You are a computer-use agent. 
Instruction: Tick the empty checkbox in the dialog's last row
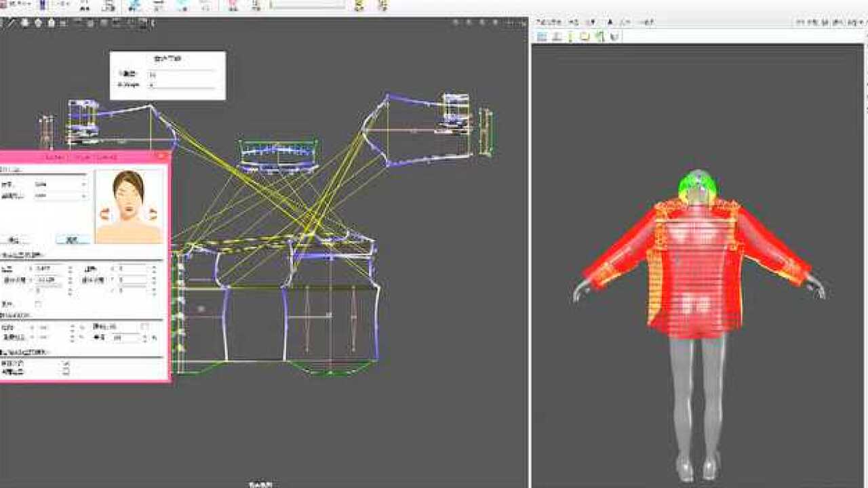point(66,372)
